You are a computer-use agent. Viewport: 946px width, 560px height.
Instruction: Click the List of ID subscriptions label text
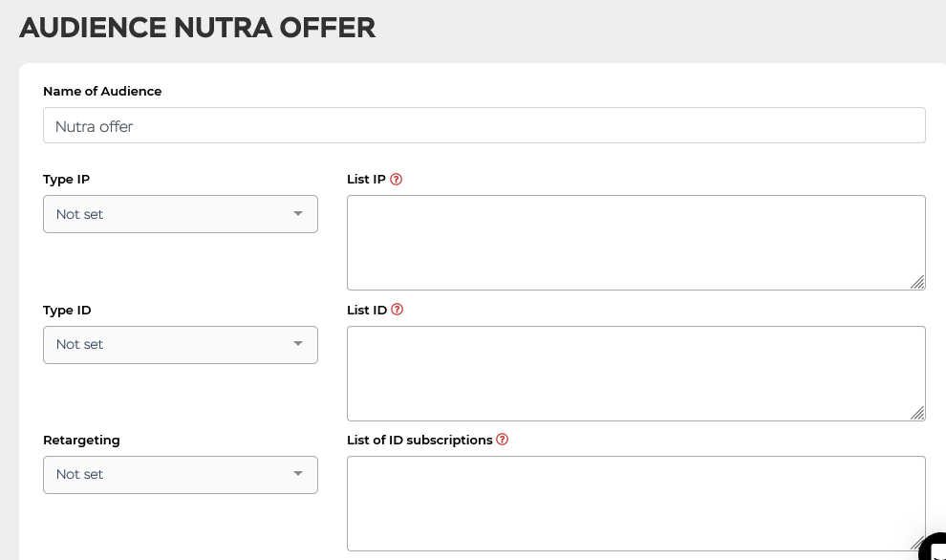pos(419,440)
